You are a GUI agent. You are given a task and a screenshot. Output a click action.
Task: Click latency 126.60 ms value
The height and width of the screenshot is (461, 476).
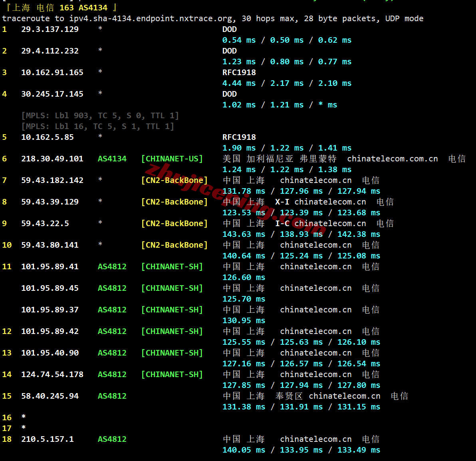tap(244, 277)
